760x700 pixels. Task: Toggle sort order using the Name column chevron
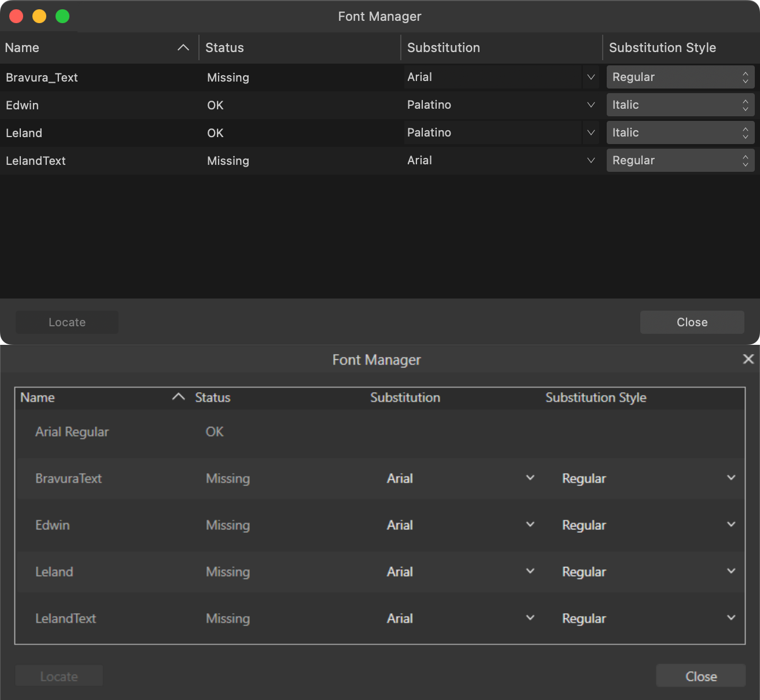coord(183,47)
